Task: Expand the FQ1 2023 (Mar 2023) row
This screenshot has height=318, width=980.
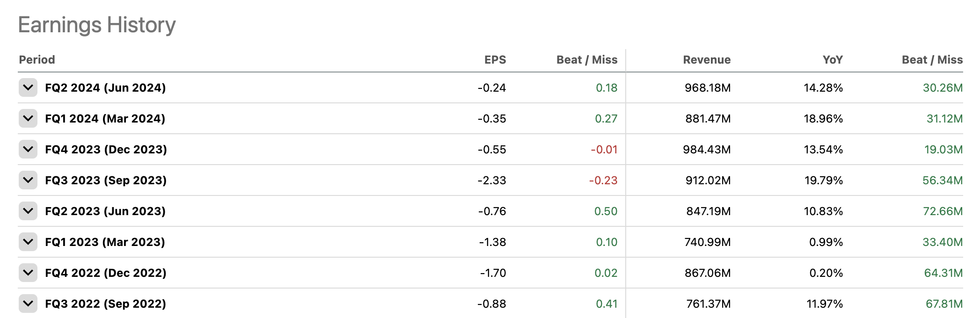Action: click(28, 242)
